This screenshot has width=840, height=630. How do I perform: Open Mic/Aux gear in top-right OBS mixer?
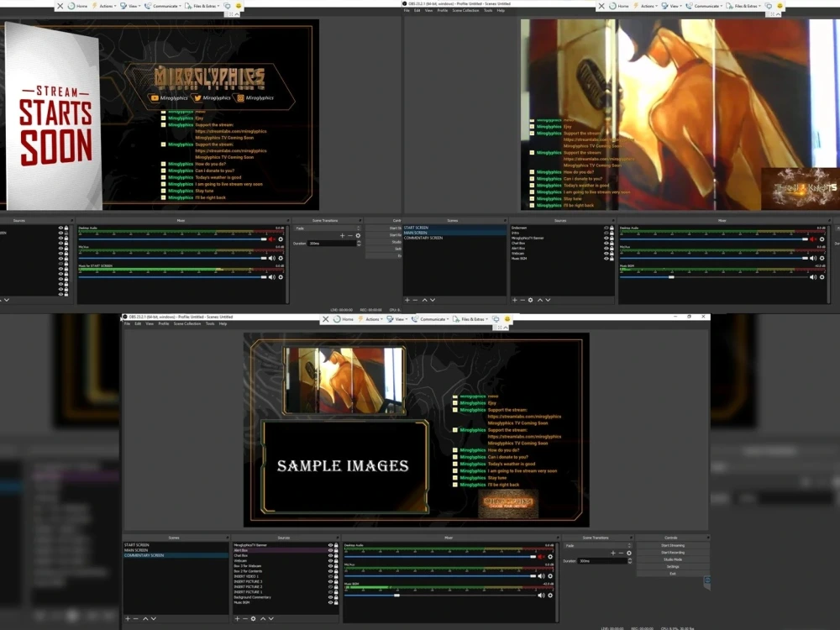(x=822, y=258)
